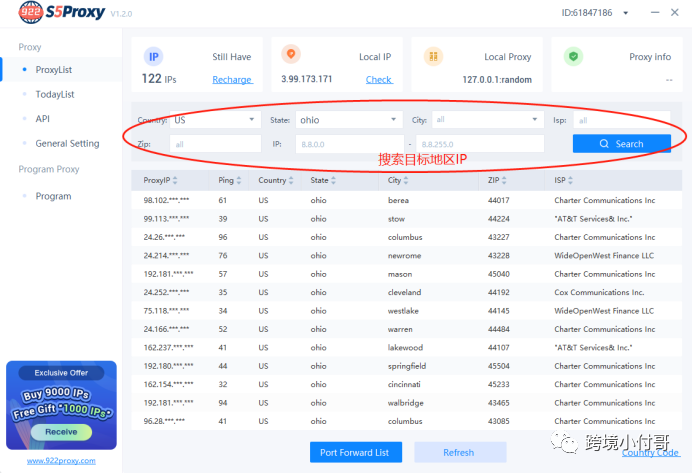Open the Country dropdown showing US
Image resolution: width=692 pixels, height=474 pixels.
pyautogui.click(x=215, y=120)
